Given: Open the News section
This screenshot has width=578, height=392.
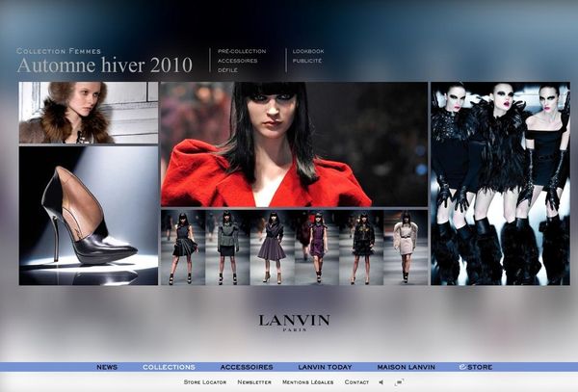Looking at the screenshot, I should [x=107, y=367].
